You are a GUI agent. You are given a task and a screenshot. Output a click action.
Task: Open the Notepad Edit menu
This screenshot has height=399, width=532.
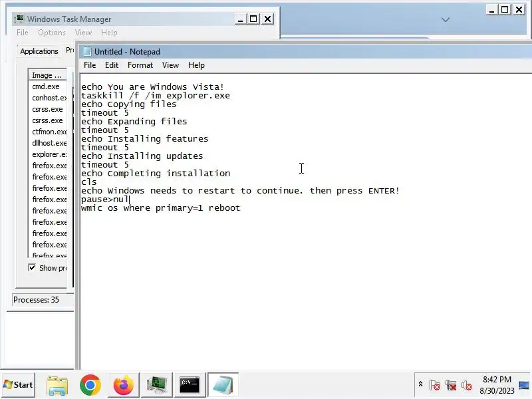pyautogui.click(x=112, y=65)
